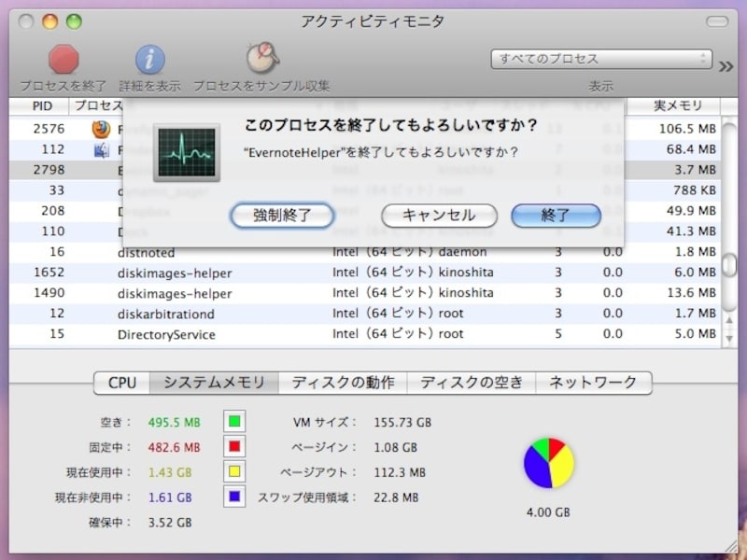Screen dimensions: 747x560
Task: Click the Finder icon in PID 112 row
Action: pos(101,149)
